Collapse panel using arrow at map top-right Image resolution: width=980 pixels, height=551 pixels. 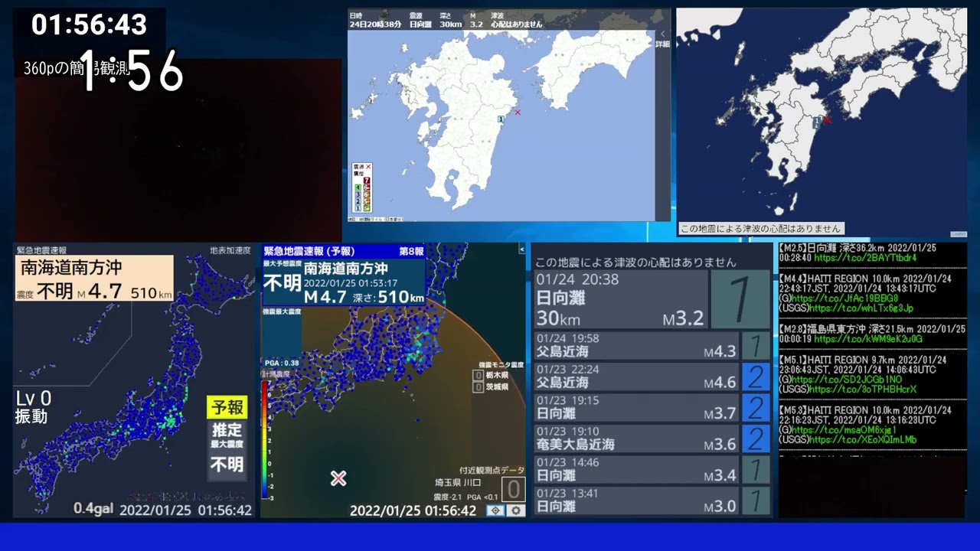(x=522, y=249)
